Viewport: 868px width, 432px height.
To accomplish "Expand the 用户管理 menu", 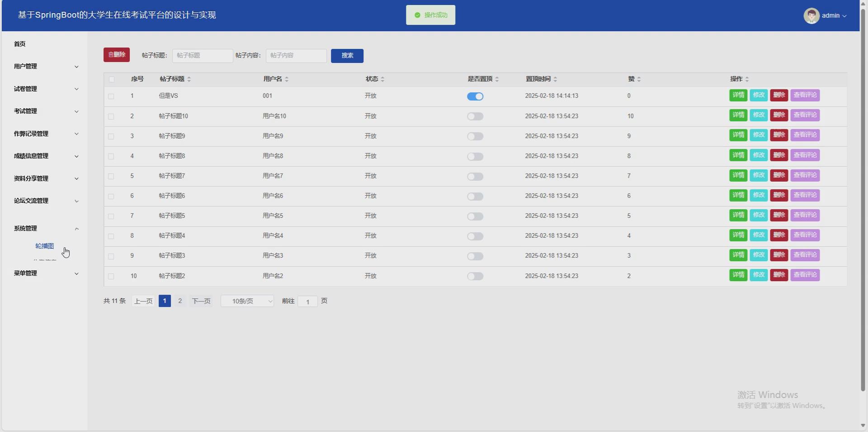I will tap(46, 66).
